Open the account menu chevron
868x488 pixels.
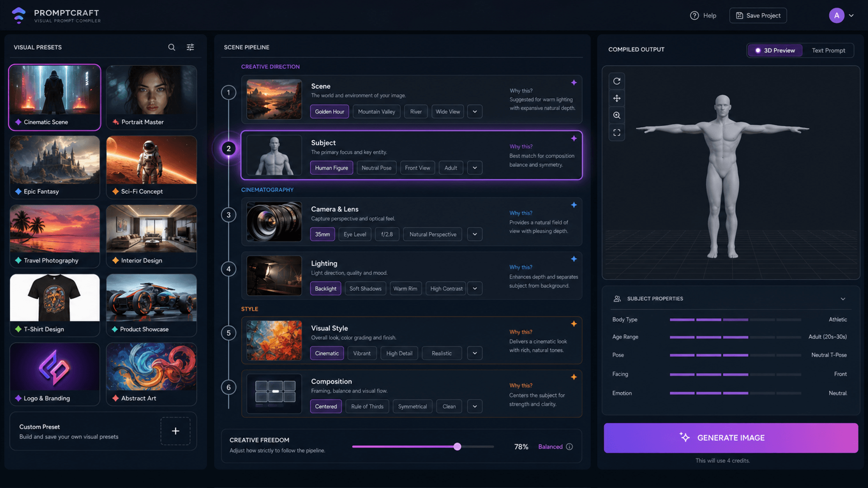(851, 16)
